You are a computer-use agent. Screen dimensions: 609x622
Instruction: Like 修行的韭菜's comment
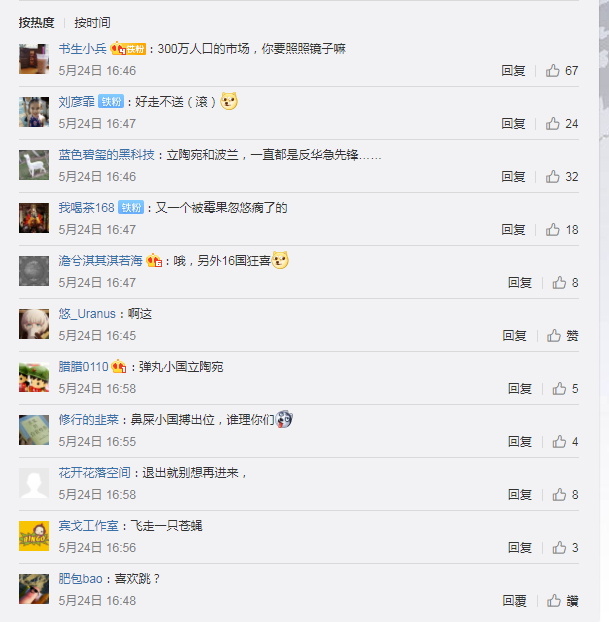click(x=559, y=442)
